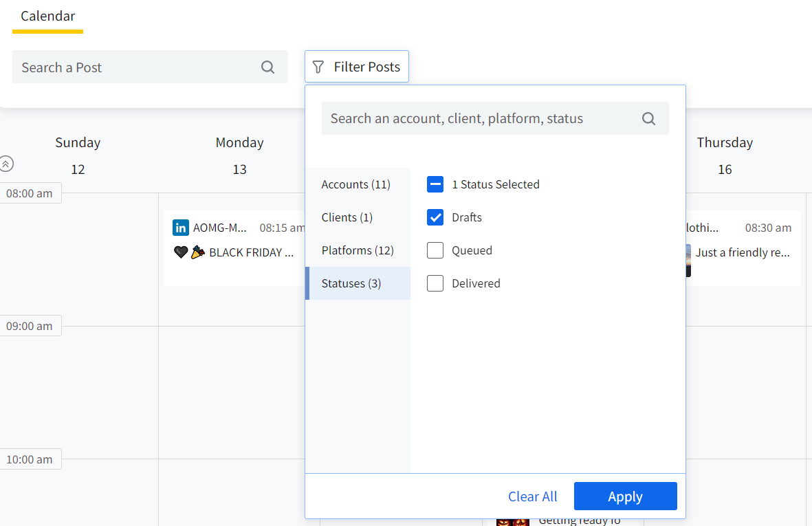Open the Accounts (11) filter category

tap(356, 184)
